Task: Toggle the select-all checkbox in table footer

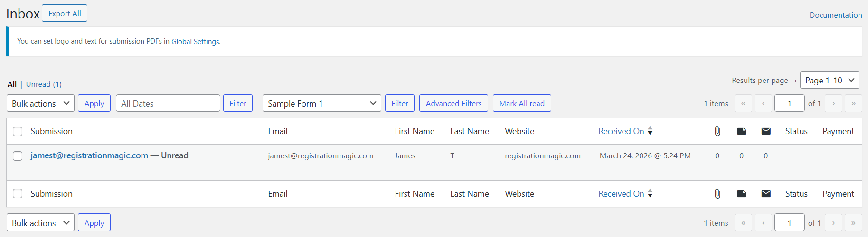Action: coord(18,194)
